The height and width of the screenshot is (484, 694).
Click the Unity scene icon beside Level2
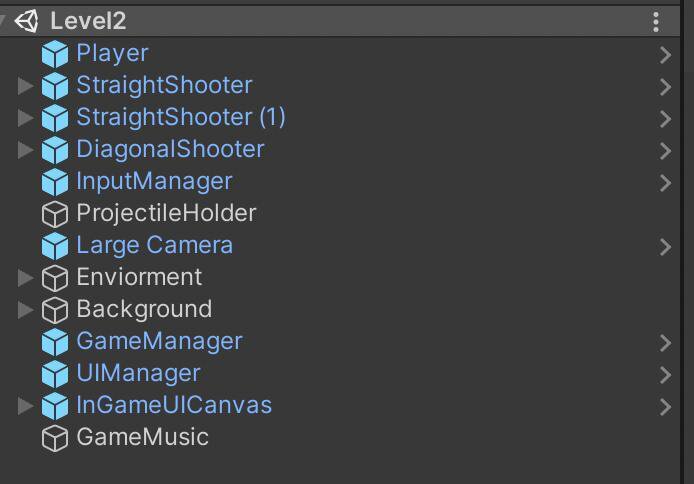pos(27,21)
